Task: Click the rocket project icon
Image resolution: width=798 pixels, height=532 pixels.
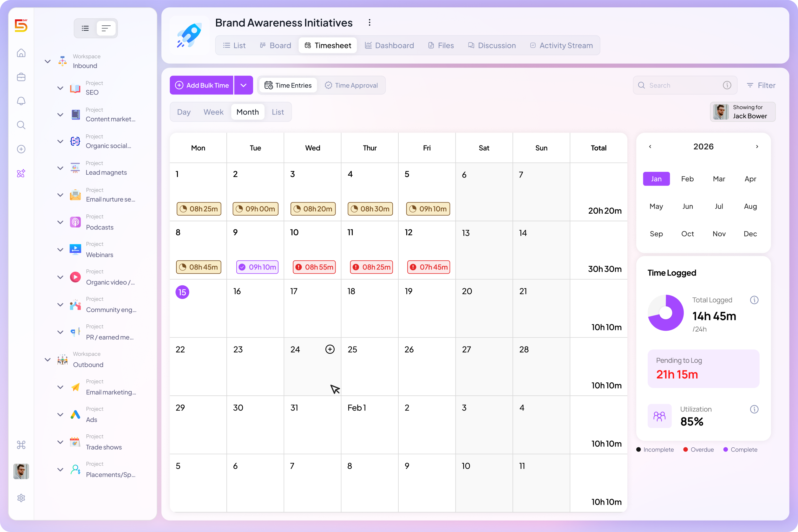Action: click(189, 35)
